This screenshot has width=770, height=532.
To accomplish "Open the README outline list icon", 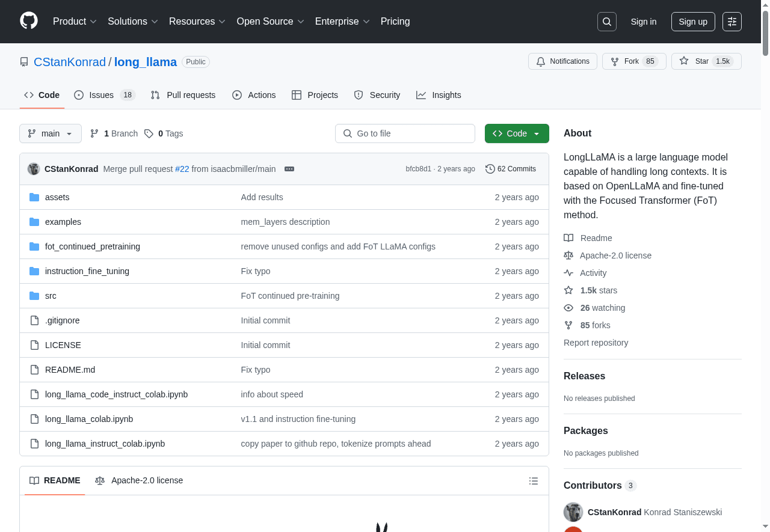I will (533, 481).
